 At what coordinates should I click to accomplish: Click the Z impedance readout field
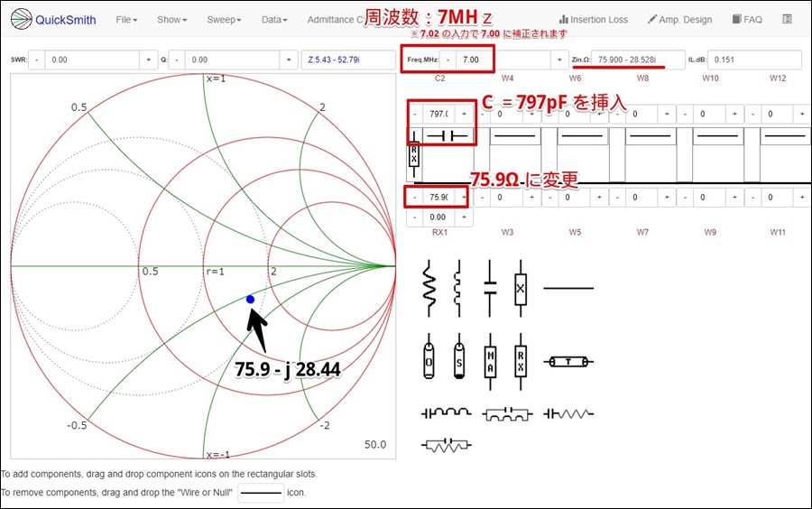348,60
